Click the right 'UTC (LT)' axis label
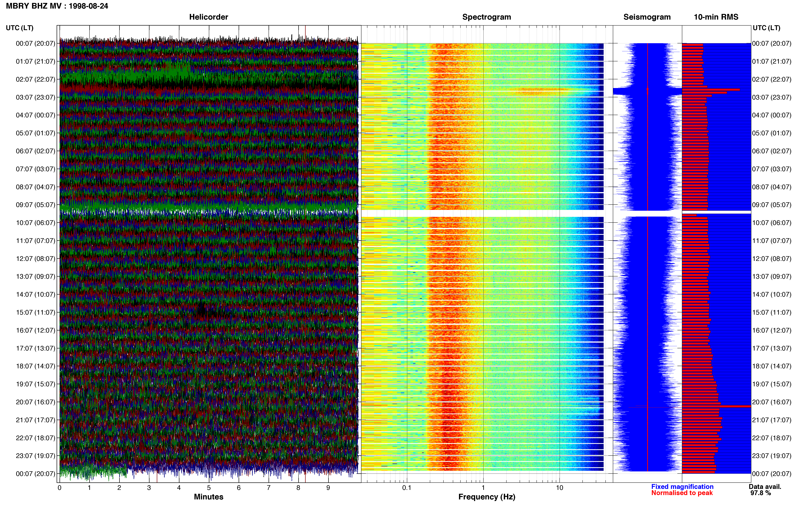The image size is (812, 508). point(766,28)
